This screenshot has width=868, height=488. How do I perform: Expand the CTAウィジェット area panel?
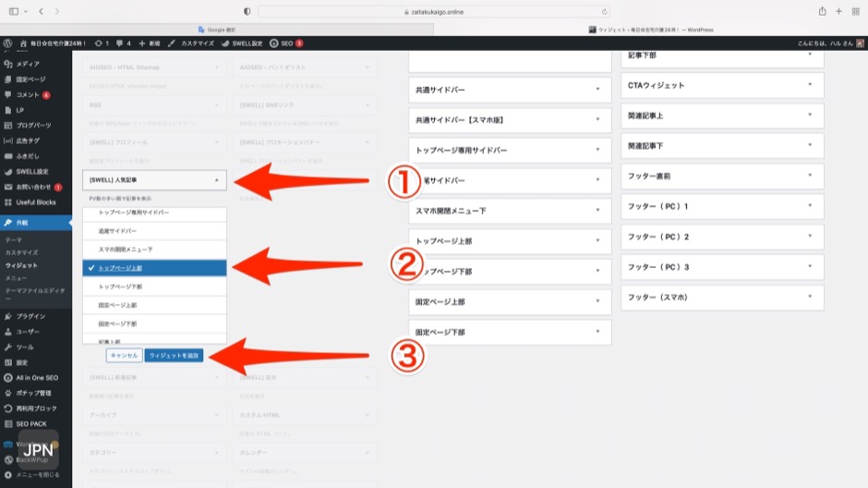coord(721,85)
